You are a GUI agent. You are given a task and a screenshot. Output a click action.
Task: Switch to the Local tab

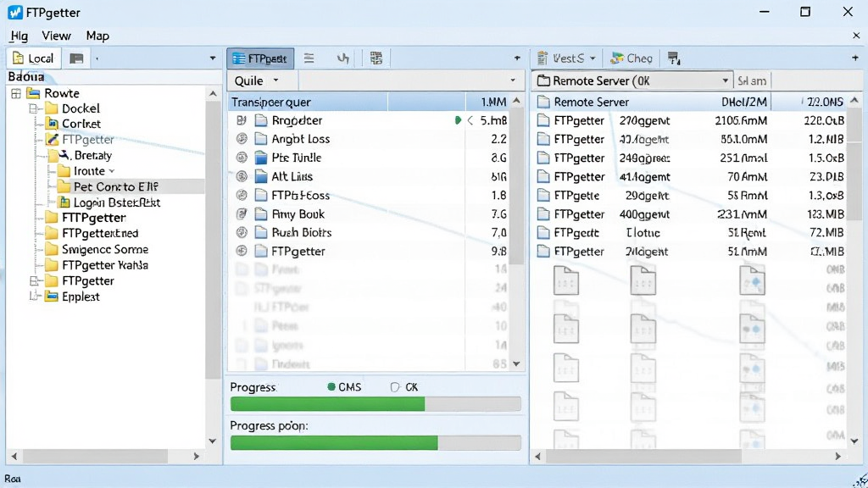tap(33, 58)
